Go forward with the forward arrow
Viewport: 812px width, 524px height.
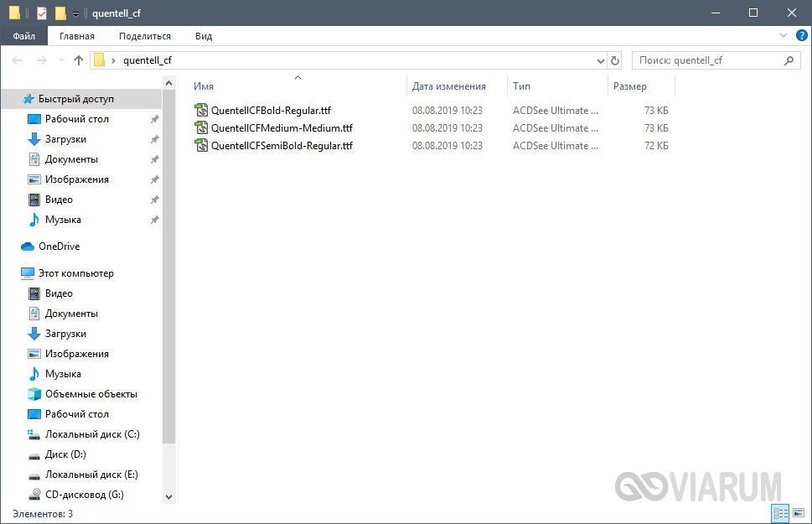pyautogui.click(x=41, y=60)
